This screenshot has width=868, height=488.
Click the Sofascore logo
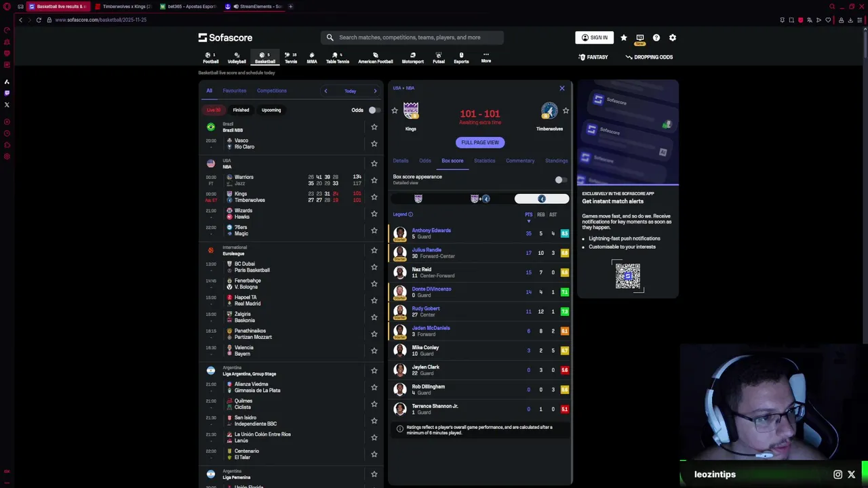click(225, 38)
